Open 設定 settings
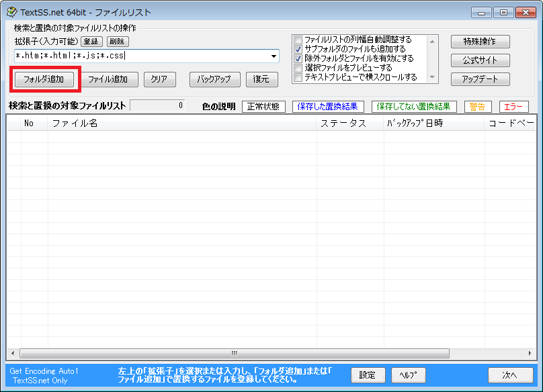Screen dimensions: 543x392 tap(368, 375)
